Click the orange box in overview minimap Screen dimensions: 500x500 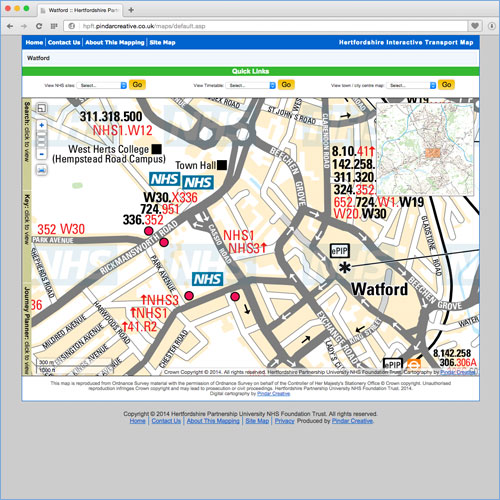(x=433, y=153)
